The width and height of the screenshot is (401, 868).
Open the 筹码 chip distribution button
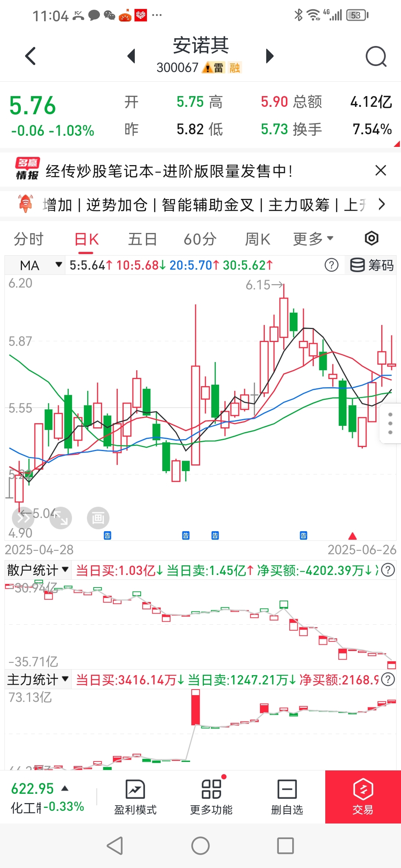372,265
